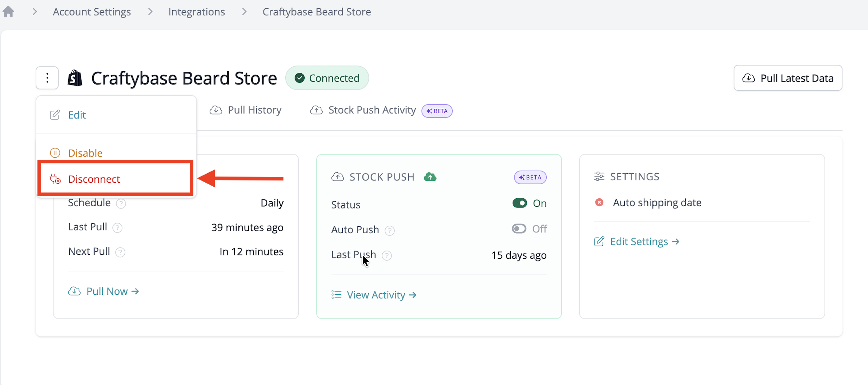Click the Settings sliders icon
The width and height of the screenshot is (868, 385).
[599, 176]
